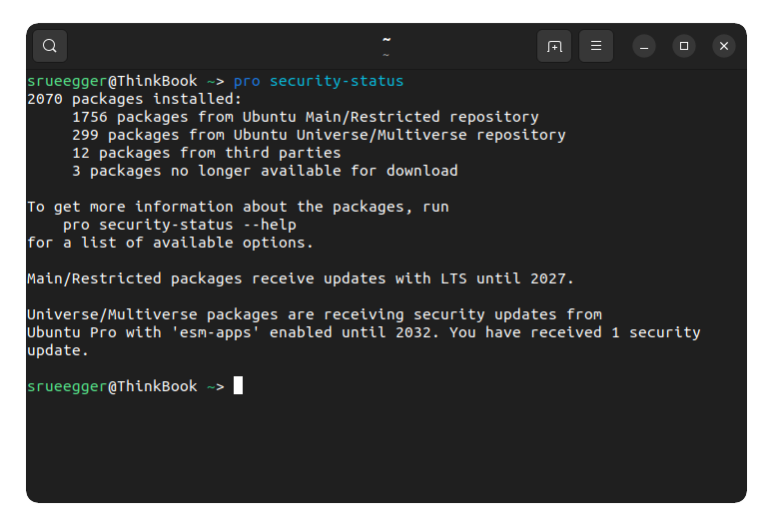Image resolution: width=773 pixels, height=532 pixels.
Task: Click the 'Universe/Multiverse packages are receiving' line
Action: (x=315, y=314)
